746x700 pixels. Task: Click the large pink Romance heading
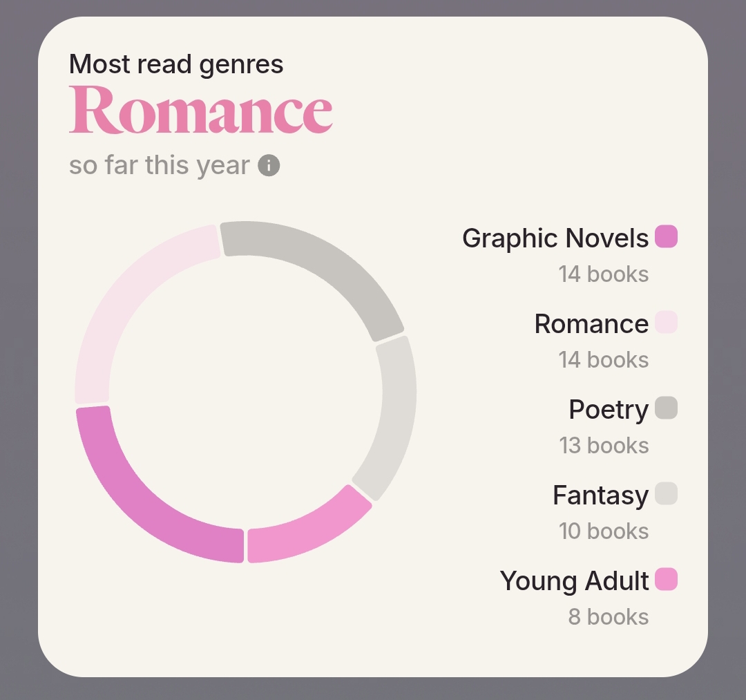pyautogui.click(x=200, y=110)
